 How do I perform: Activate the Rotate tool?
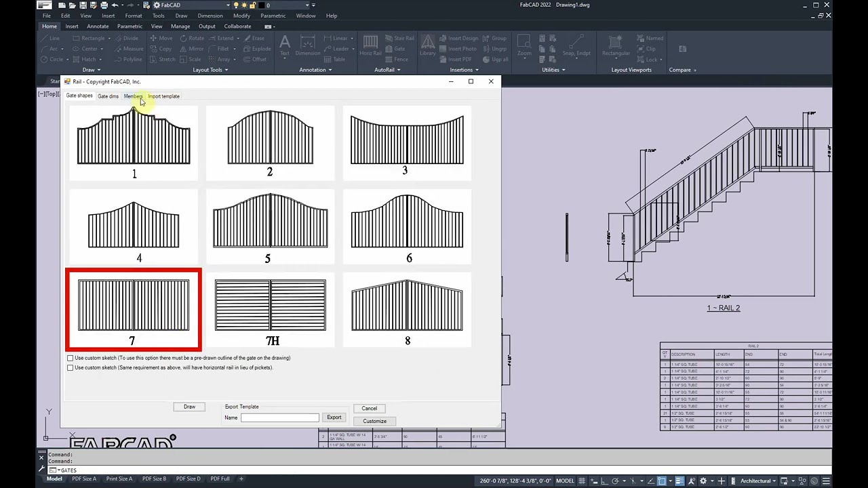click(192, 38)
